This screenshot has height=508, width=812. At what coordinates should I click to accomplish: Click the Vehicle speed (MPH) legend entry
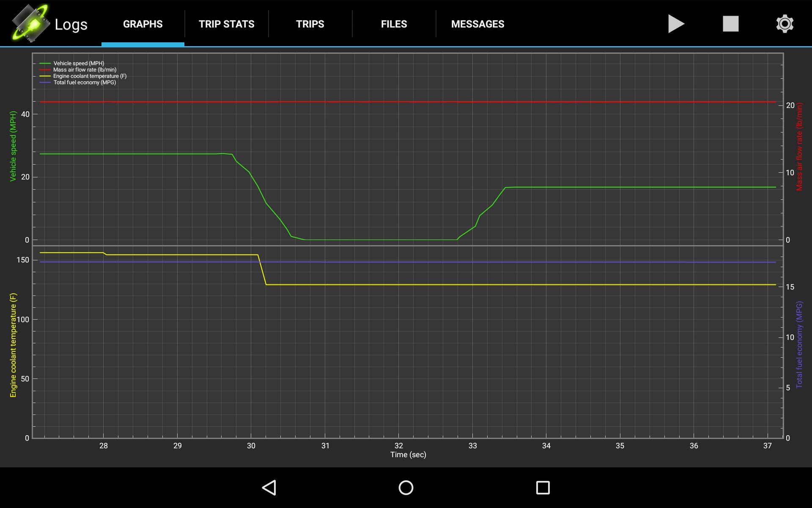[72, 63]
